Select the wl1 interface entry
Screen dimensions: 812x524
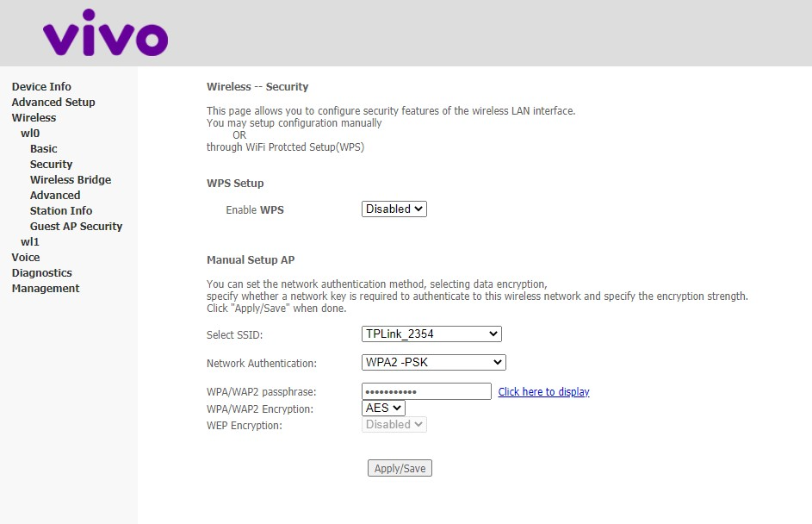[x=30, y=242]
